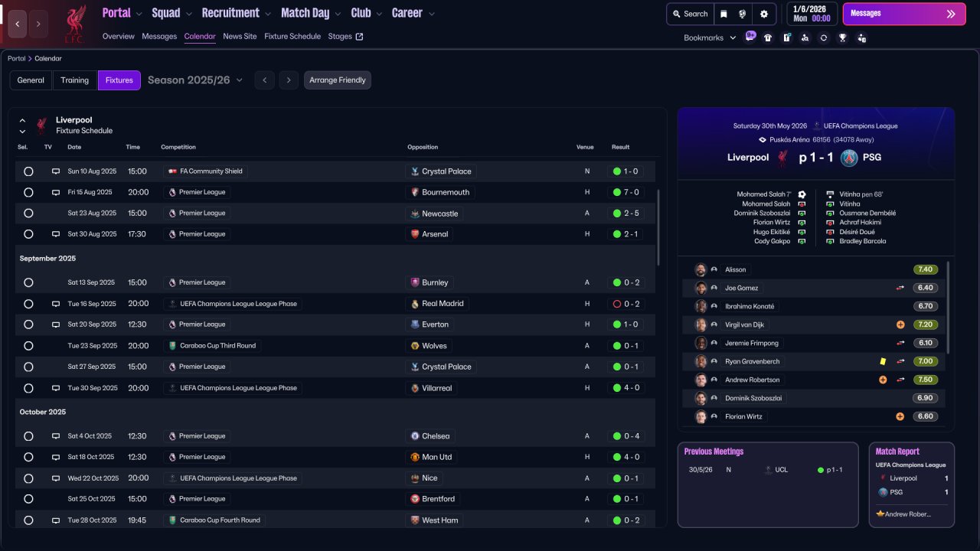Click the TV icon on the Real Madrid row
Viewport: 980px width, 551px height.
pyautogui.click(x=56, y=304)
